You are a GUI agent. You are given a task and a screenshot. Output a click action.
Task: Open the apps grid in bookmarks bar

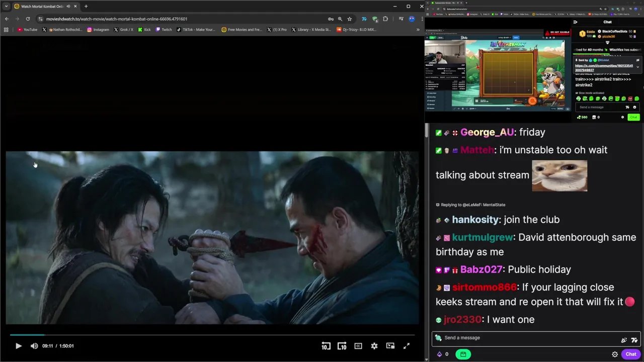click(6, 30)
